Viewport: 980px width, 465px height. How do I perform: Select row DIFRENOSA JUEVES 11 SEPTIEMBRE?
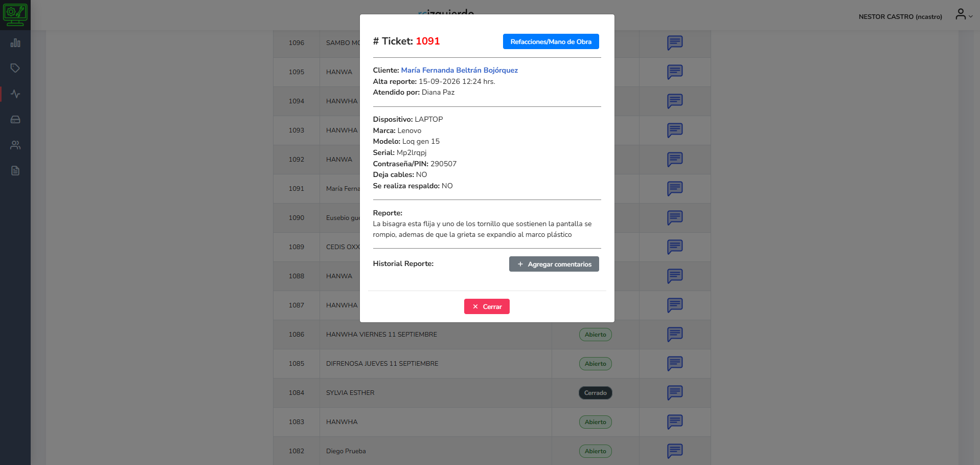pos(492,364)
